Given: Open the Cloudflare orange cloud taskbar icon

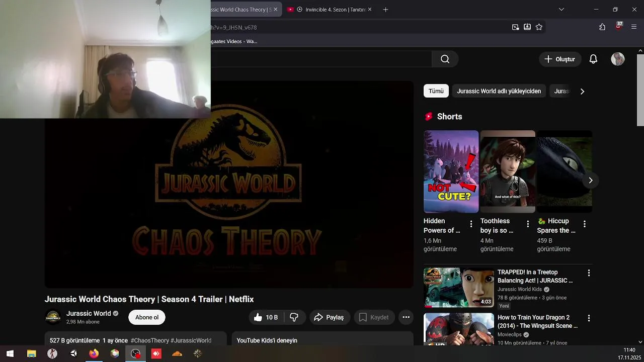Looking at the screenshot, I should [177, 354].
